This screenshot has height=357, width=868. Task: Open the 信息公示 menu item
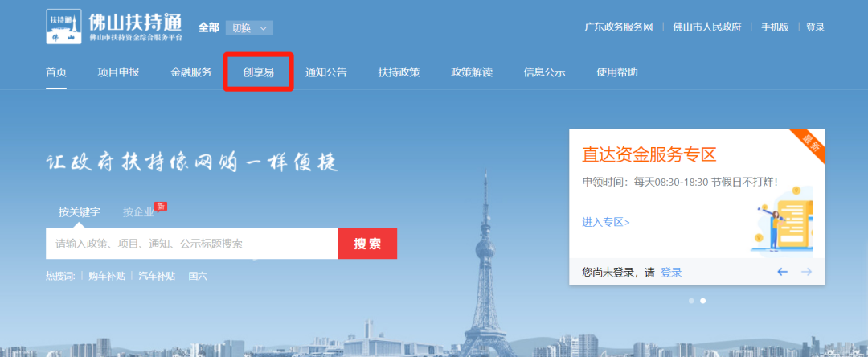coord(544,72)
